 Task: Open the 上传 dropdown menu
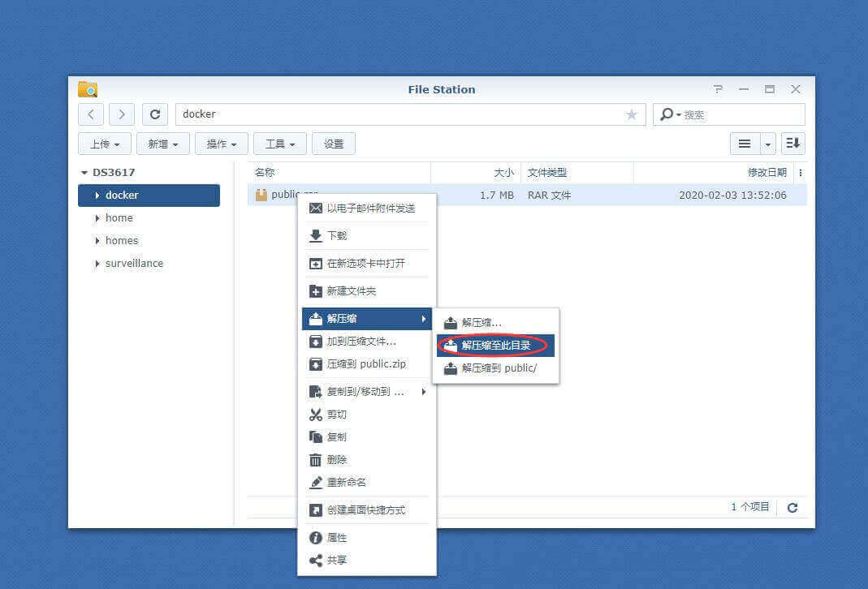coord(105,144)
